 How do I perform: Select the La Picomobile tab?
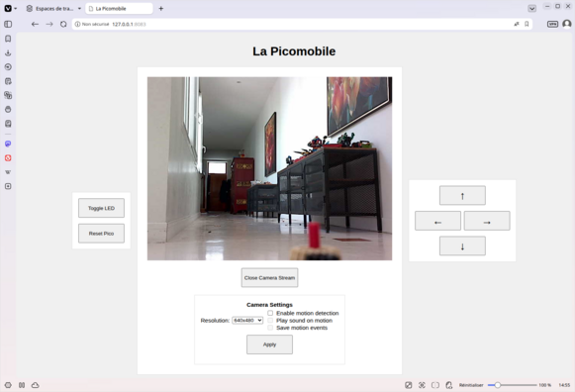(119, 9)
